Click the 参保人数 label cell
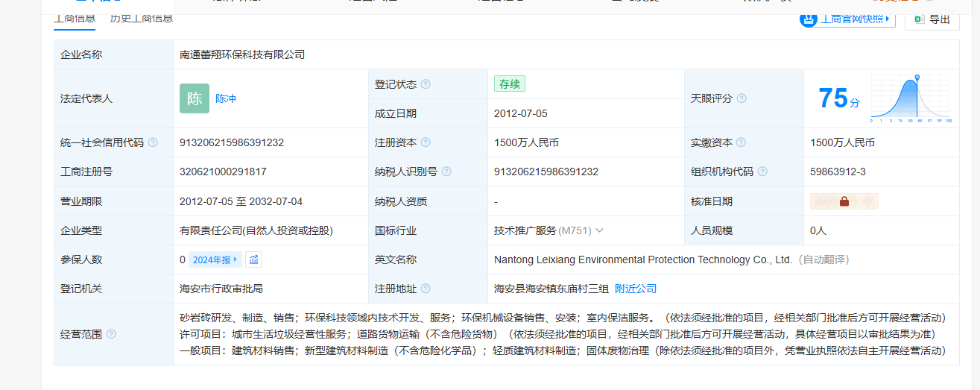980x390 pixels. (114, 260)
